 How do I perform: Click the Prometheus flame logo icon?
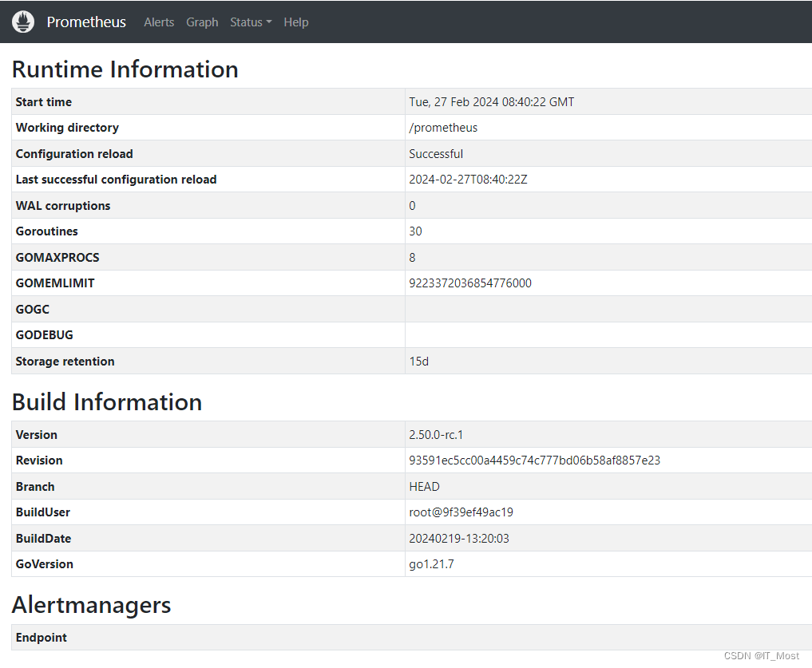(23, 22)
